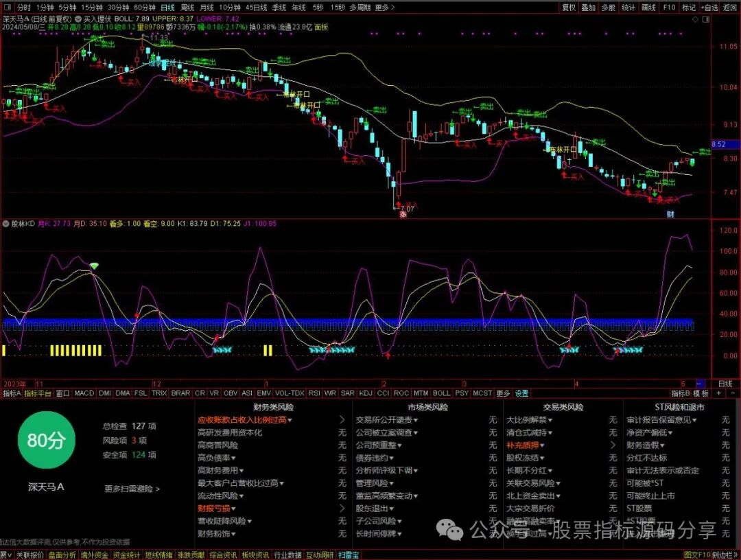Click the 标记 toolbar button
The height and width of the screenshot is (560, 741).
click(689, 8)
